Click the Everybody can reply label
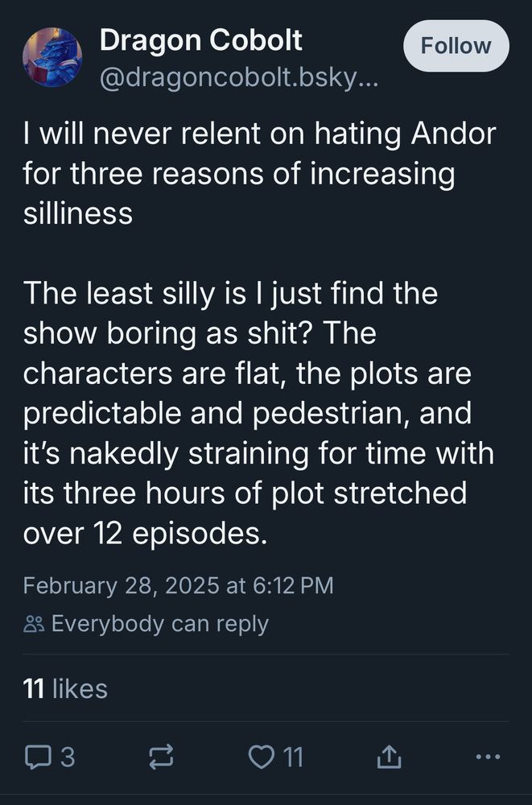Viewport: 532px width, 805px height. pos(159,624)
